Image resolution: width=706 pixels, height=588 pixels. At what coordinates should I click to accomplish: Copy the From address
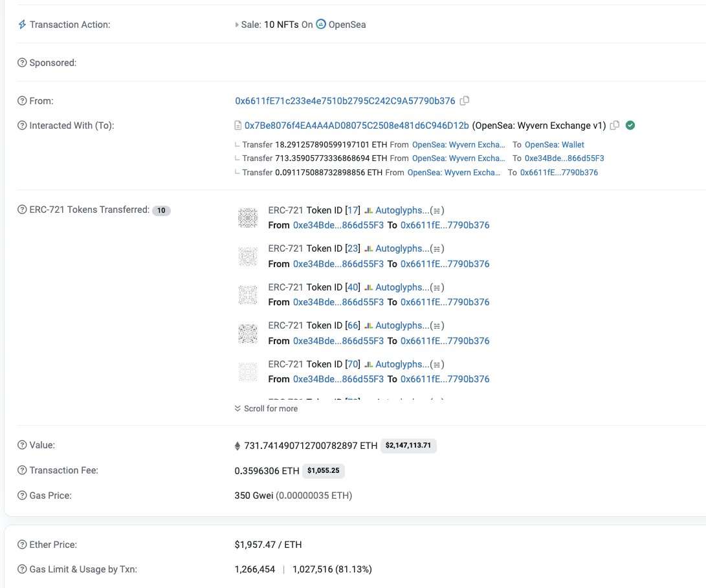(464, 100)
